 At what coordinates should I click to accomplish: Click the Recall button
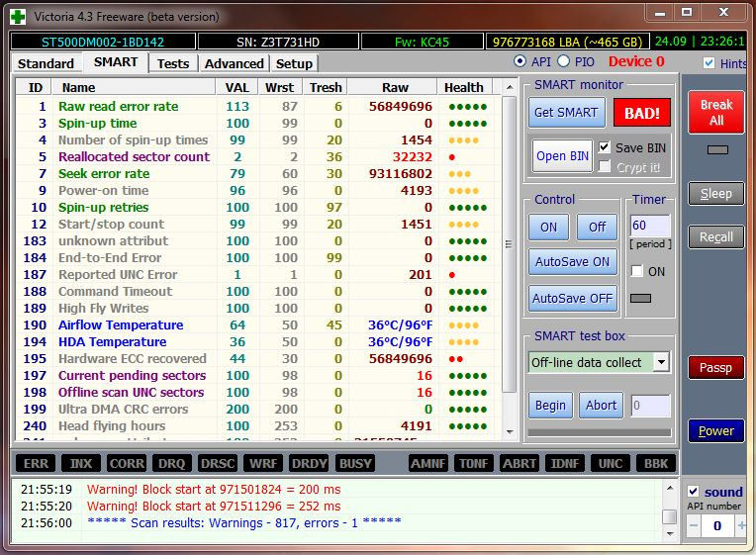(716, 237)
